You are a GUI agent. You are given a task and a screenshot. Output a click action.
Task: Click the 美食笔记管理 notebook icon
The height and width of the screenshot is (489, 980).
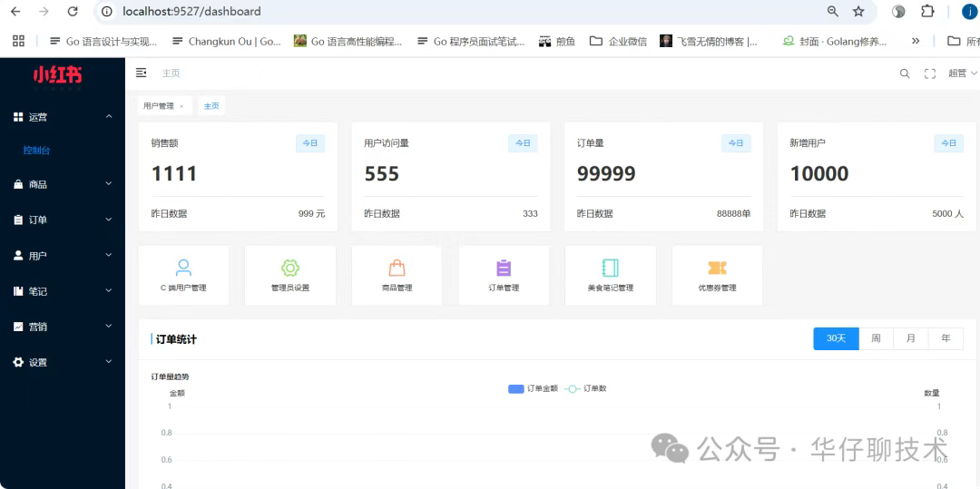(x=610, y=268)
